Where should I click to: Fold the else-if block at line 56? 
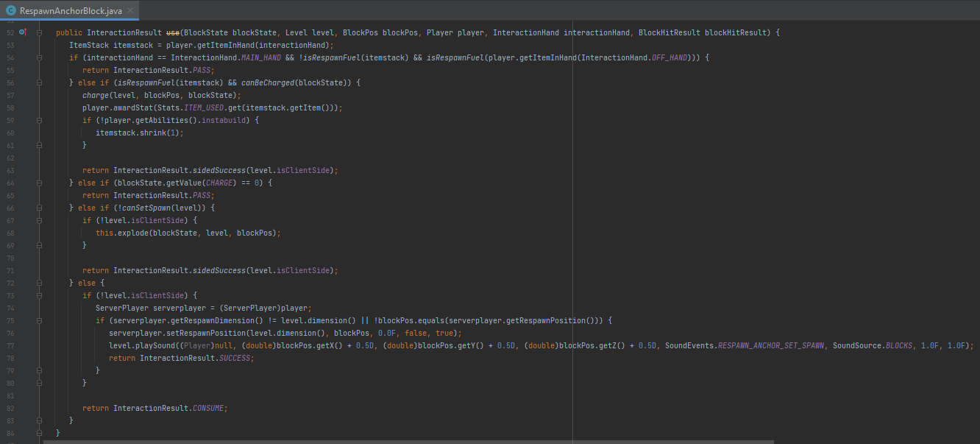tap(40, 82)
